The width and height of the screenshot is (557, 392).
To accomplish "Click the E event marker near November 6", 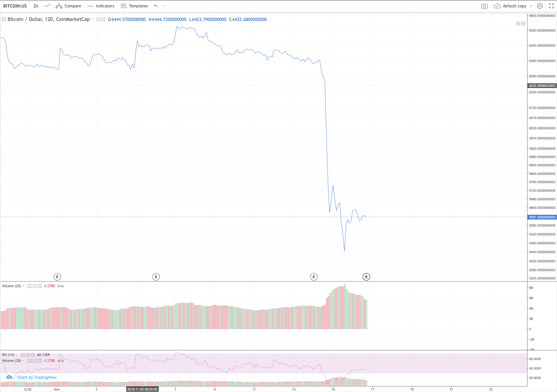I will (156, 277).
